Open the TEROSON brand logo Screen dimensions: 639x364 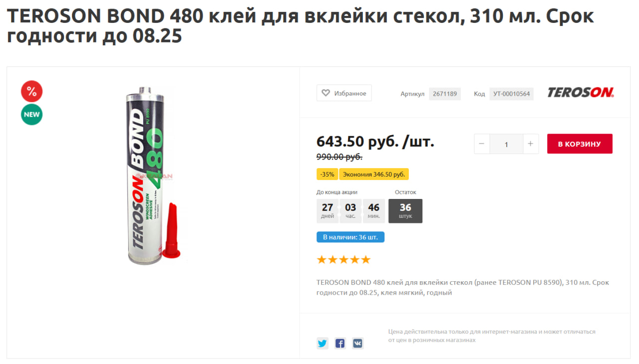[581, 93]
